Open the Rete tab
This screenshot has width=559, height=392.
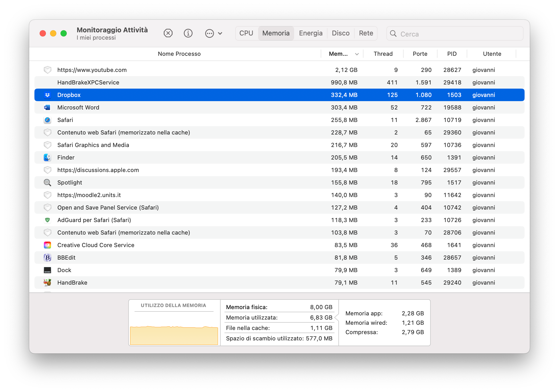tap(366, 33)
